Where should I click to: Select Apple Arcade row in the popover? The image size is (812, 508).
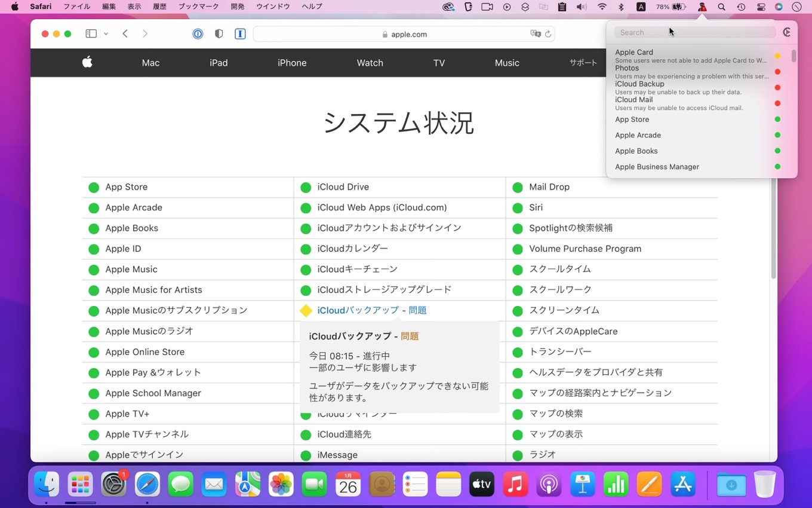(698, 135)
